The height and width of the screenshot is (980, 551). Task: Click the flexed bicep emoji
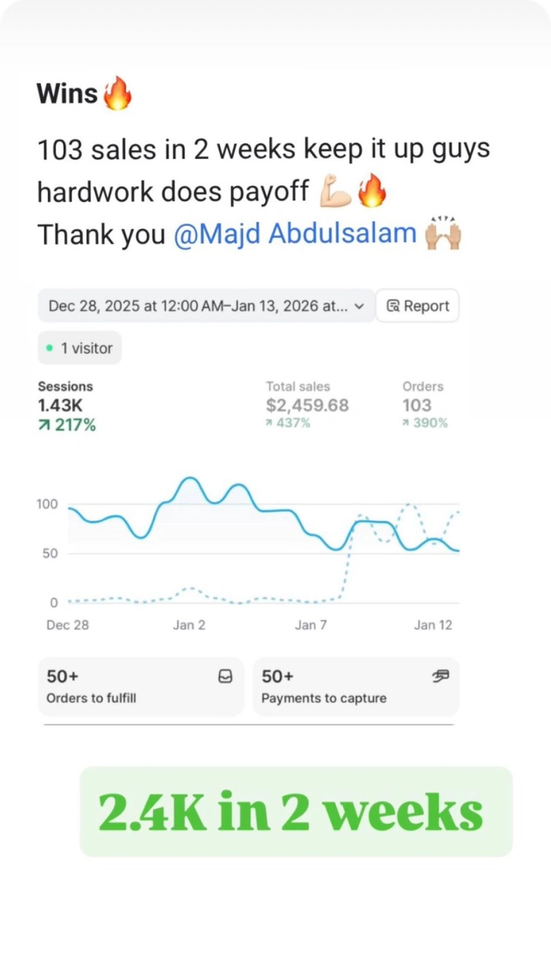point(334,191)
